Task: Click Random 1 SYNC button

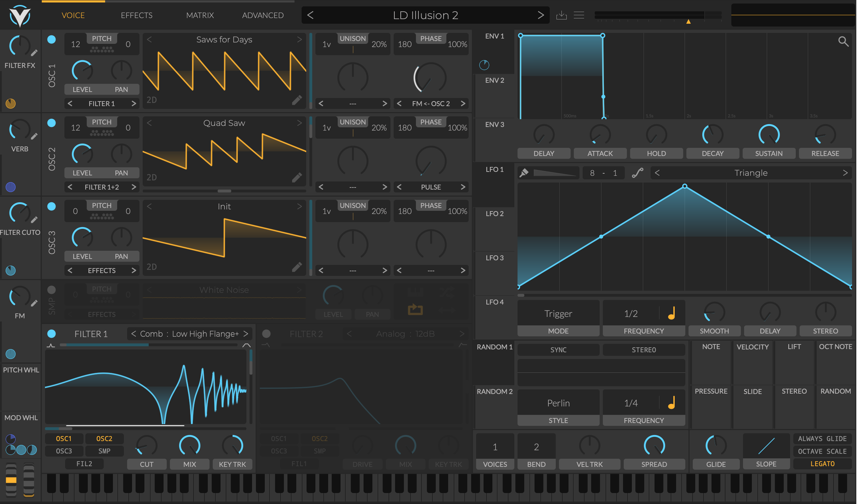Action: point(558,350)
